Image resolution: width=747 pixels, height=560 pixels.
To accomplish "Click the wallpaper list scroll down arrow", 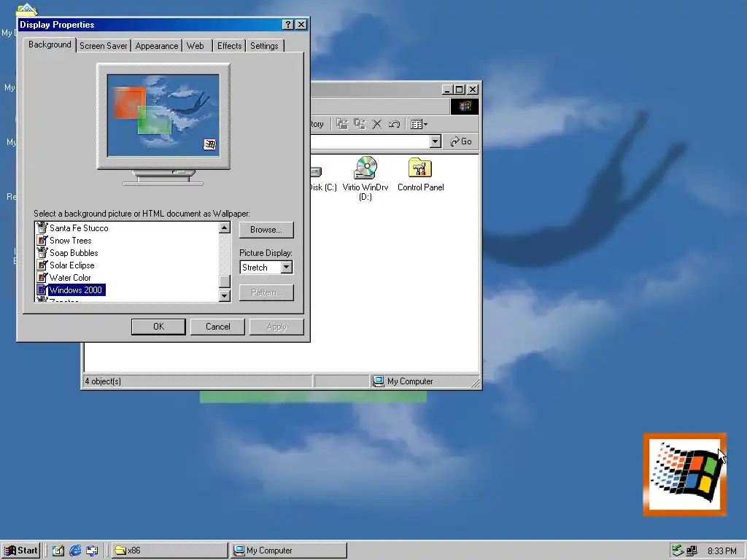I will tap(225, 296).
